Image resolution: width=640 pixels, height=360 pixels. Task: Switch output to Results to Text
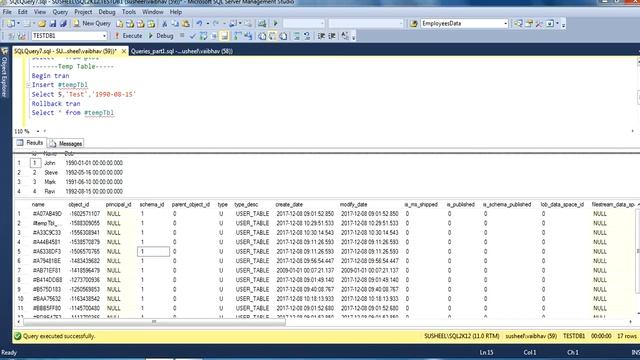click(x=262, y=36)
